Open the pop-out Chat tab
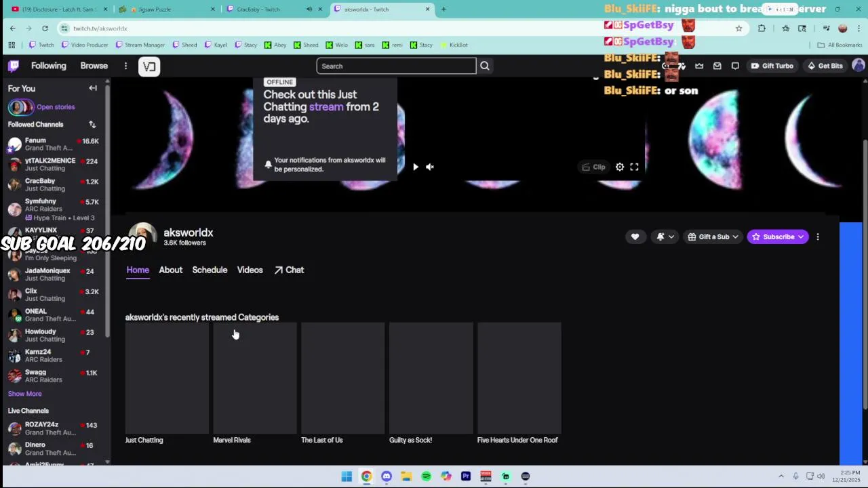Image resolution: width=868 pixels, height=488 pixels. (x=289, y=270)
